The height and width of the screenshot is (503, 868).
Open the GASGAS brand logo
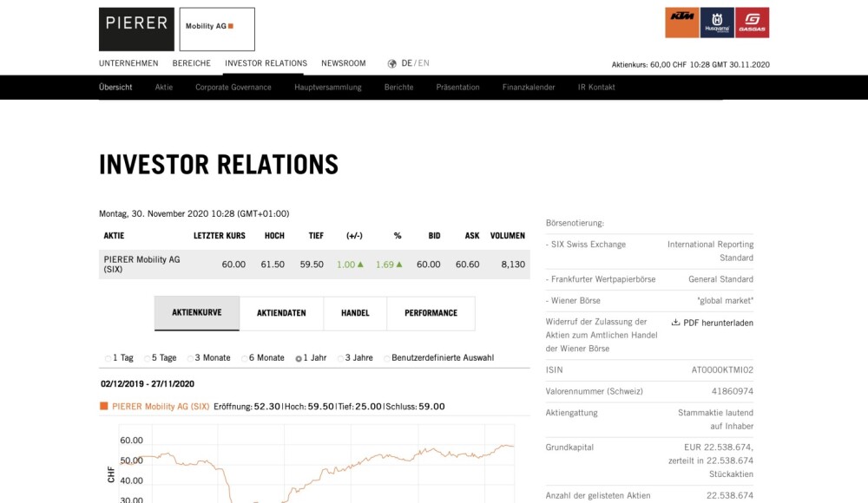tap(752, 23)
